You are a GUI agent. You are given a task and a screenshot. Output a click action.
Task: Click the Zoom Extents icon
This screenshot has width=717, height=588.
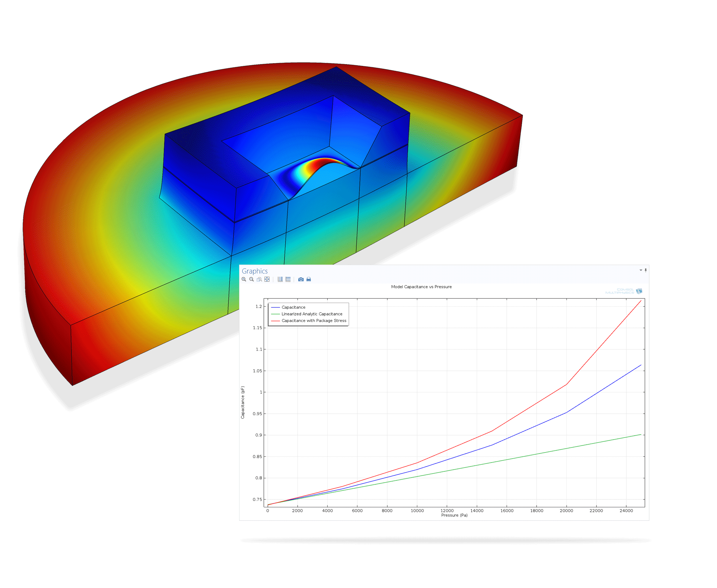(267, 279)
